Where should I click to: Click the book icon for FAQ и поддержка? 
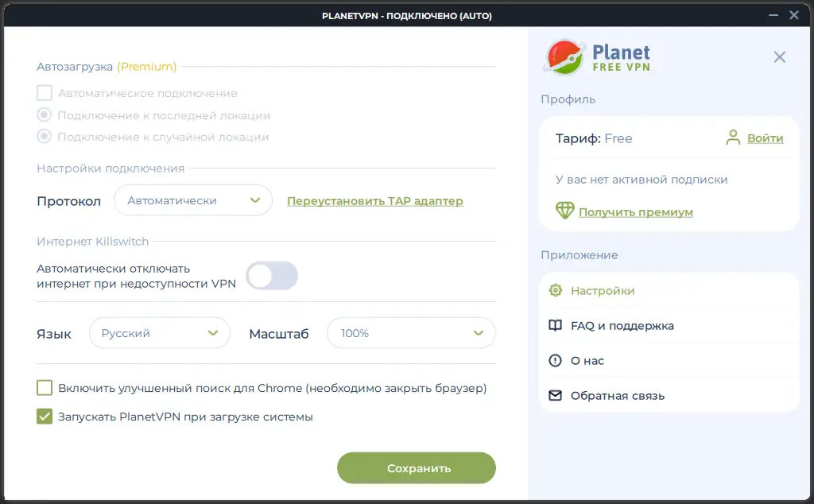pyautogui.click(x=556, y=325)
